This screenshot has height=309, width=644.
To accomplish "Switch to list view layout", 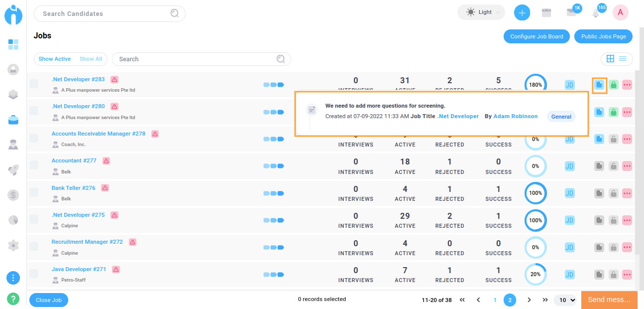I will [623, 59].
